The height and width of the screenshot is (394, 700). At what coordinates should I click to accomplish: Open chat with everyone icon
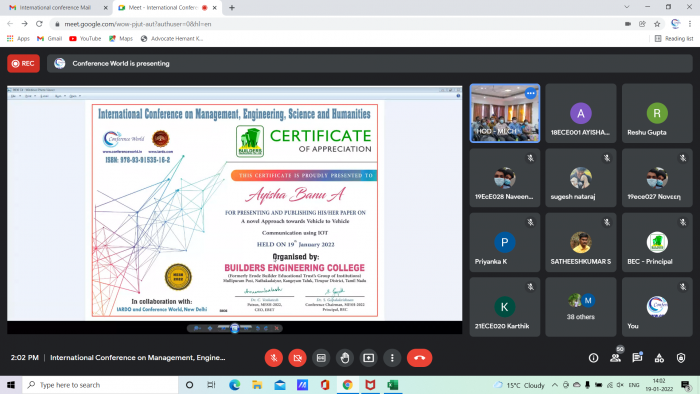tap(637, 358)
